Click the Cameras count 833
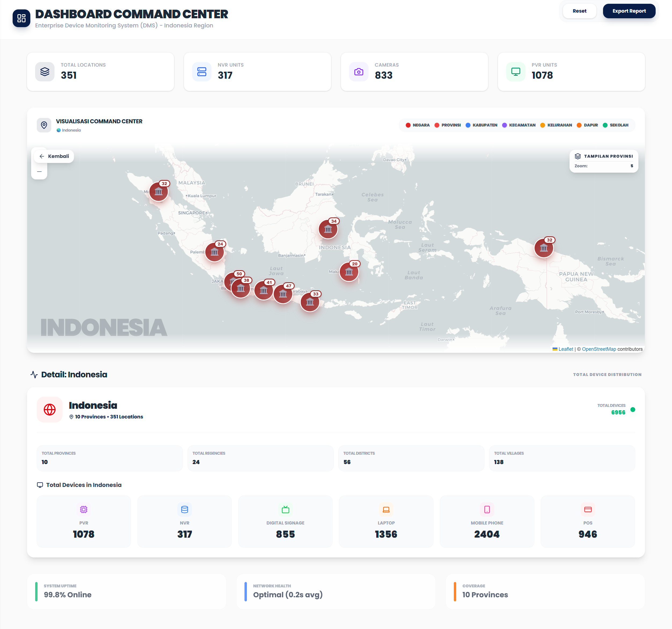This screenshot has width=672, height=629. [x=383, y=75]
